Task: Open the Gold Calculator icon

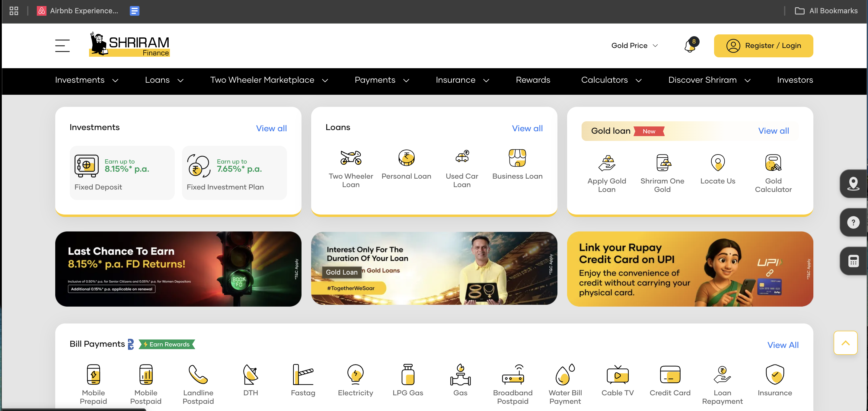Action: [x=773, y=163]
